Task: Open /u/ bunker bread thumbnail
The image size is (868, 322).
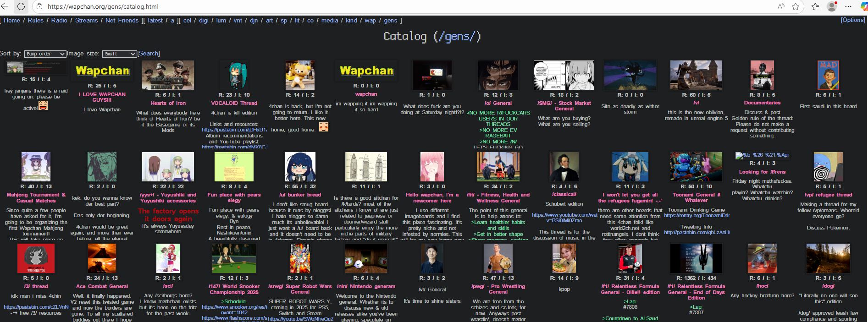Action: pyautogui.click(x=300, y=167)
